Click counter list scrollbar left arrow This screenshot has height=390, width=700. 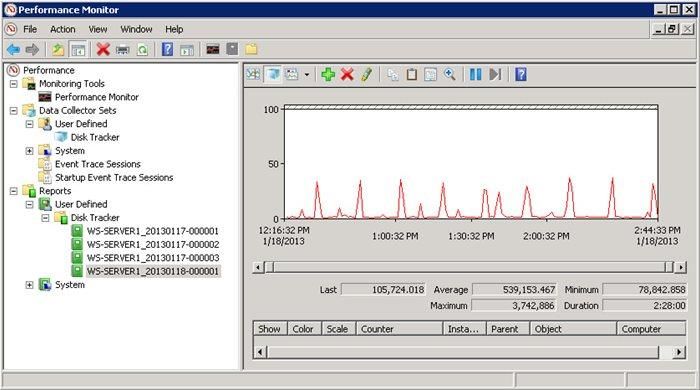pyautogui.click(x=260, y=352)
